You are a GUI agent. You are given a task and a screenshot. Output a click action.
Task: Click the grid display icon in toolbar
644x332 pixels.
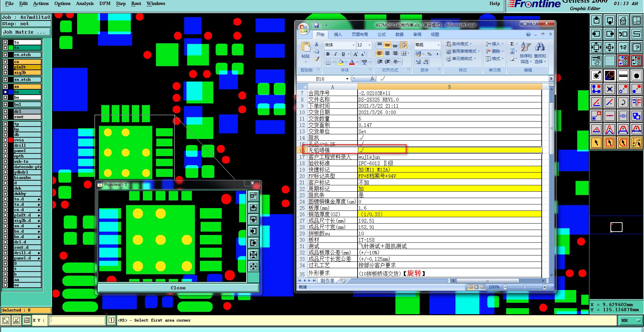click(610, 61)
